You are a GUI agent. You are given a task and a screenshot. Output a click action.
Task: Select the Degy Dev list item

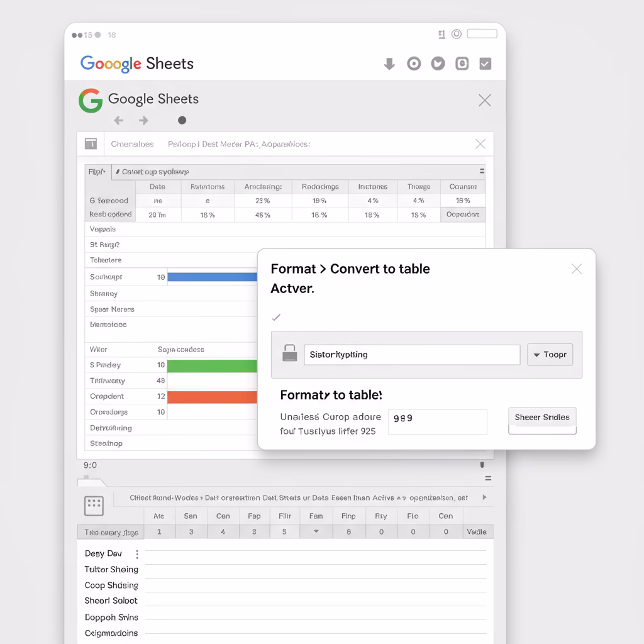104,553
